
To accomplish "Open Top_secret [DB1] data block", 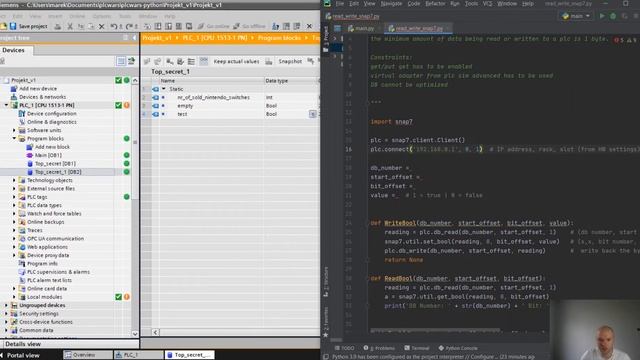I will (55, 164).
